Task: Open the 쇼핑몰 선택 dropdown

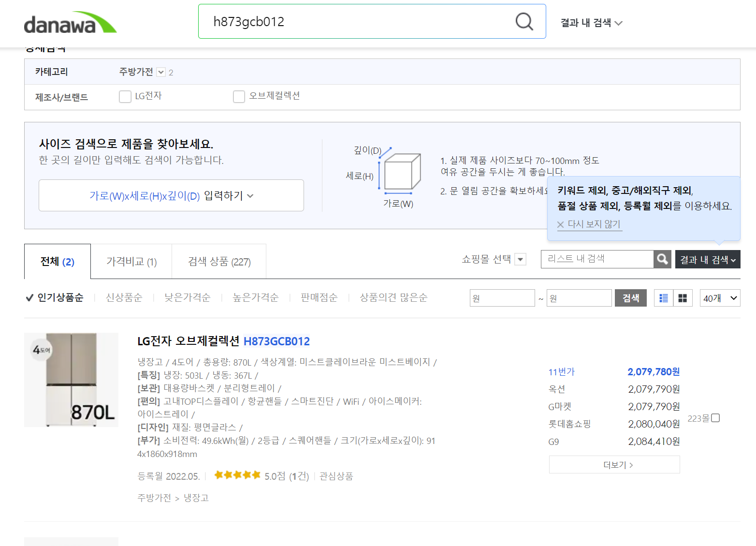Action: coord(520,259)
